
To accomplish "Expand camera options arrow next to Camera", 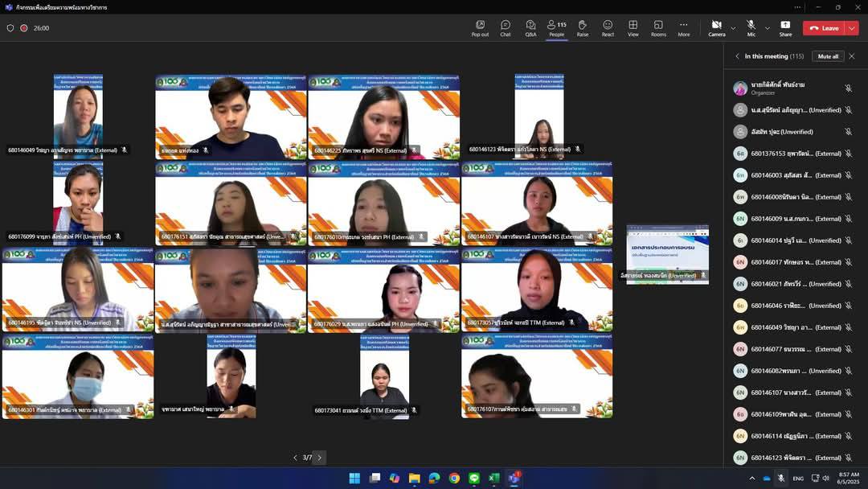I will click(x=733, y=28).
